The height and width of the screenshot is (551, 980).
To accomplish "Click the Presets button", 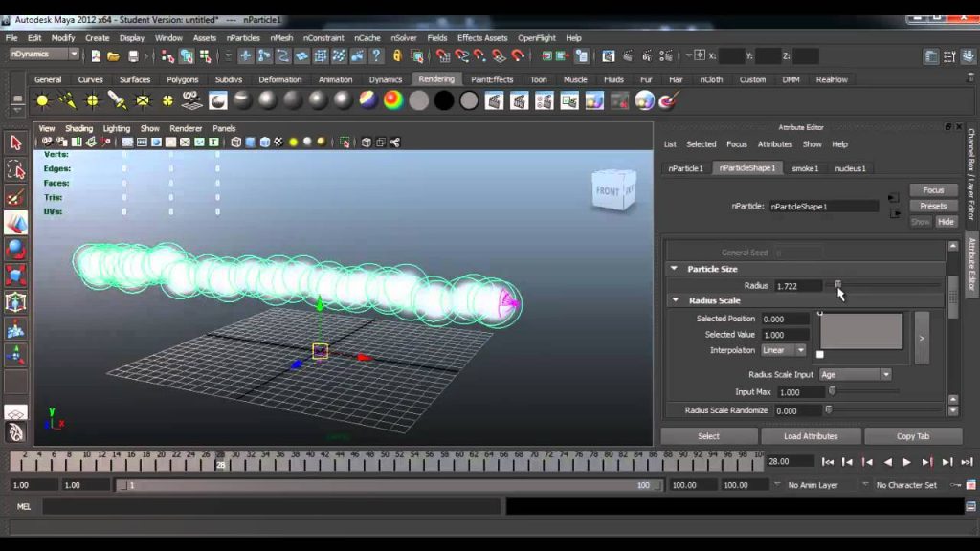I will click(x=933, y=207).
